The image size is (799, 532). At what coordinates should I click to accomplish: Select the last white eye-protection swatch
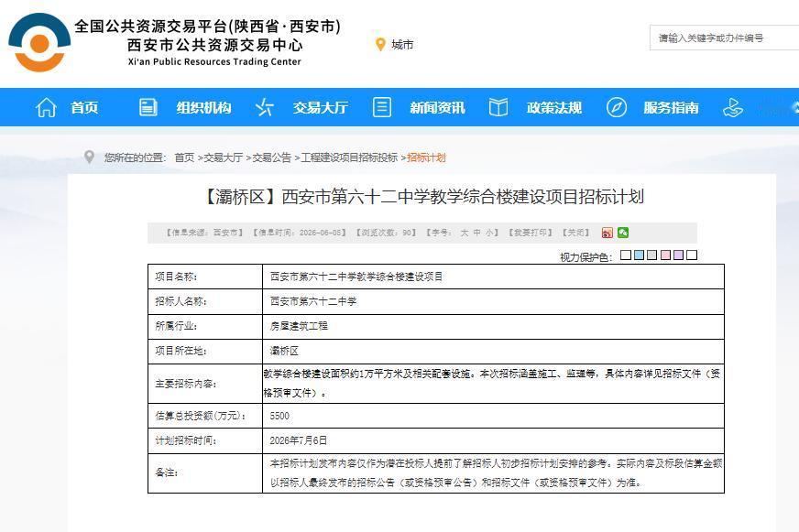click(x=692, y=255)
